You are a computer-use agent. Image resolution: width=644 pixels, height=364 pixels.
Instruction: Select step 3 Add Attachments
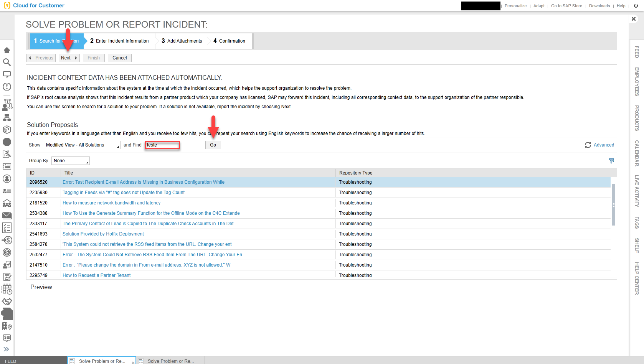pyautogui.click(x=182, y=41)
